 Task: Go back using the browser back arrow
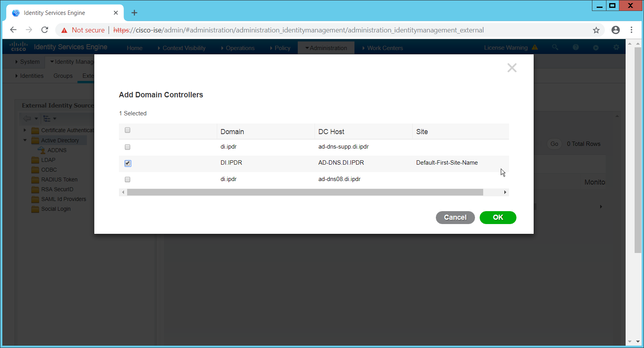pyautogui.click(x=13, y=30)
